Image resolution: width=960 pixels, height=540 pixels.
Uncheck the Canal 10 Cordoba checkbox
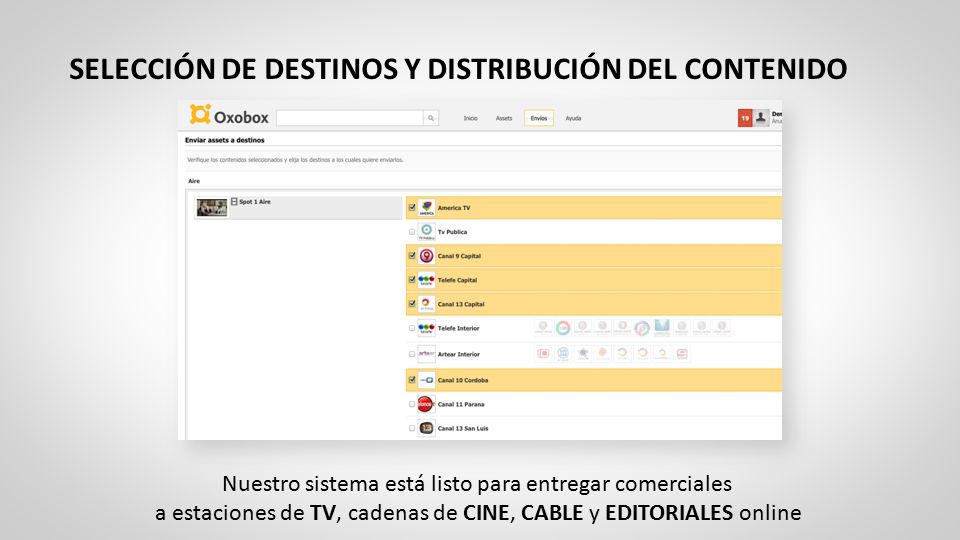[x=412, y=380]
